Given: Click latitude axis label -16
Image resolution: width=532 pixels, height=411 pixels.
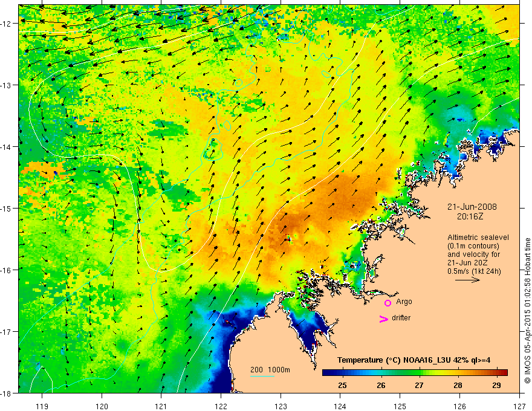Looking at the screenshot, I should (x=7, y=270).
